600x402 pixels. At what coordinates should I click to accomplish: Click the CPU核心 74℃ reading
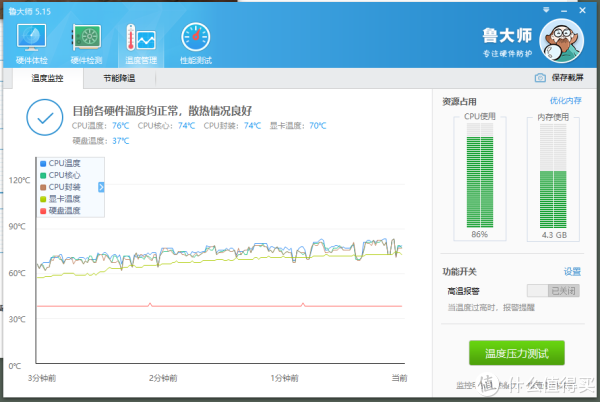[x=166, y=125]
